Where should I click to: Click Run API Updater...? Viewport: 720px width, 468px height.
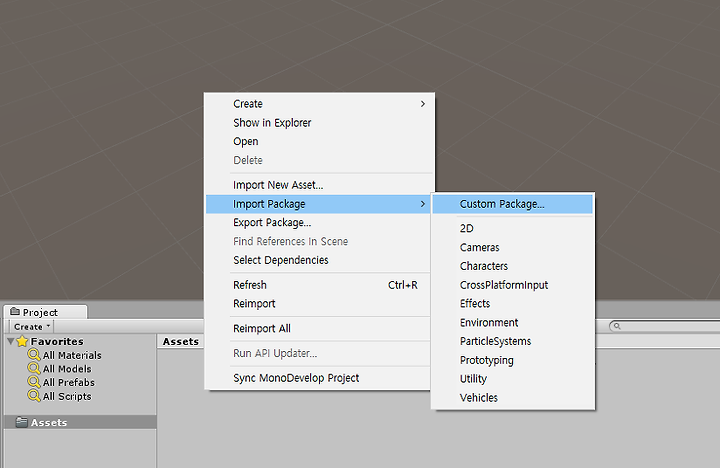(319, 354)
